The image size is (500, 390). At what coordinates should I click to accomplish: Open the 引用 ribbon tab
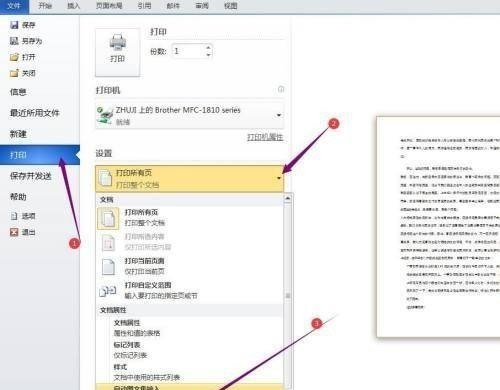click(x=144, y=6)
